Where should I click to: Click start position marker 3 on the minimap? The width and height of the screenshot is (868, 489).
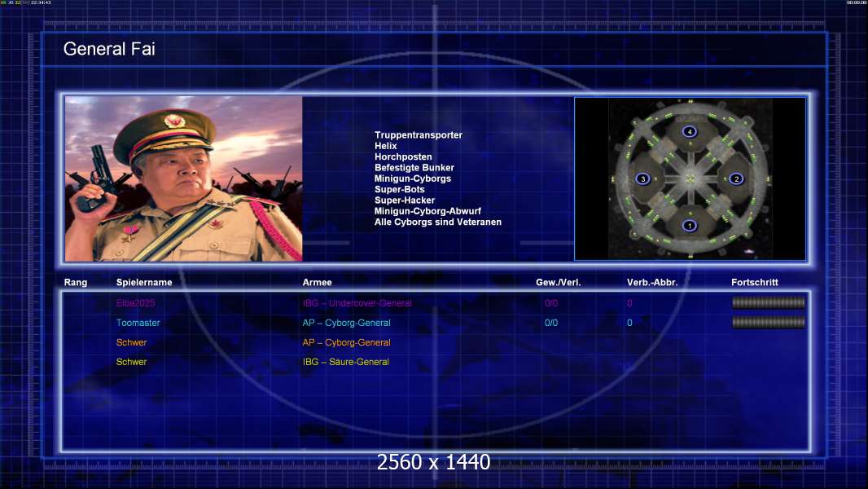point(642,178)
